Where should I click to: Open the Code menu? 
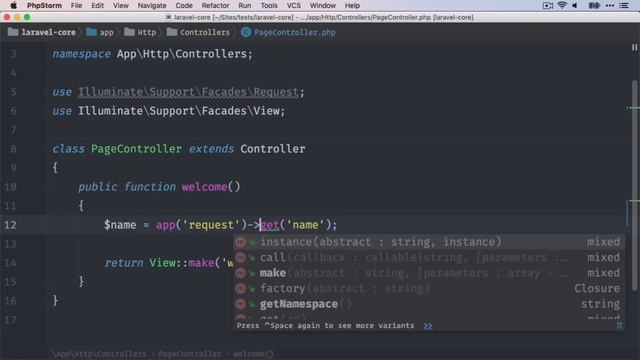pyautogui.click(x=184, y=5)
